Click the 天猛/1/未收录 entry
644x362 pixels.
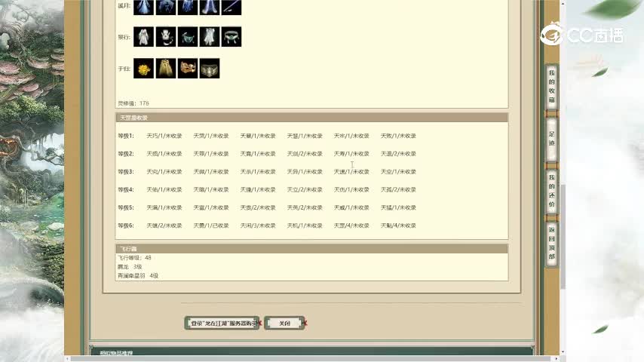(398, 207)
